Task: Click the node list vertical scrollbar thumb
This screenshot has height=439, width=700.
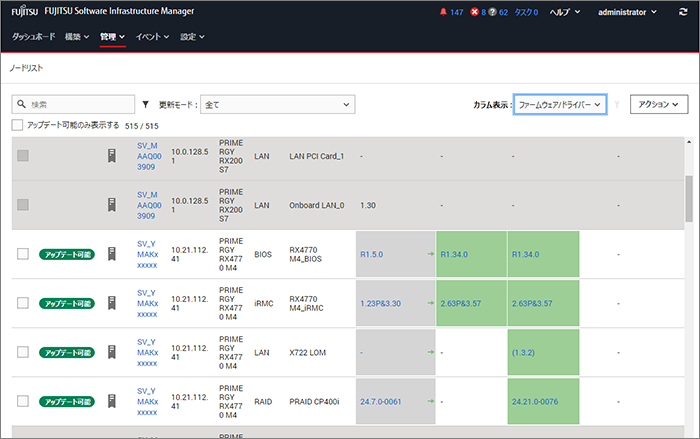Action: pyautogui.click(x=689, y=198)
